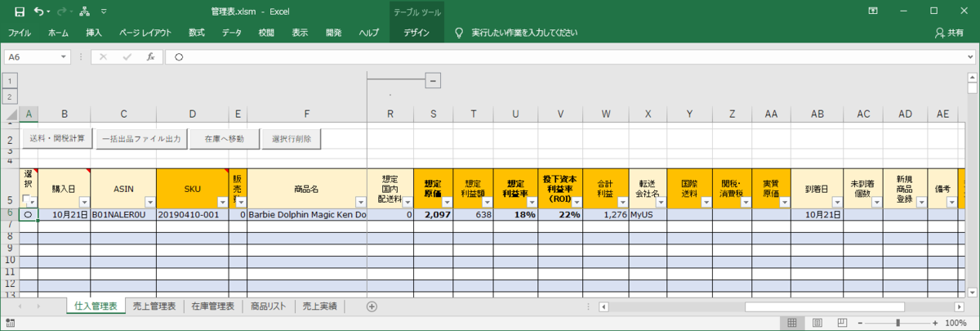Image resolution: width=980 pixels, height=331 pixels.
Task: Click the 在庫へ移動 button
Action: tap(224, 139)
